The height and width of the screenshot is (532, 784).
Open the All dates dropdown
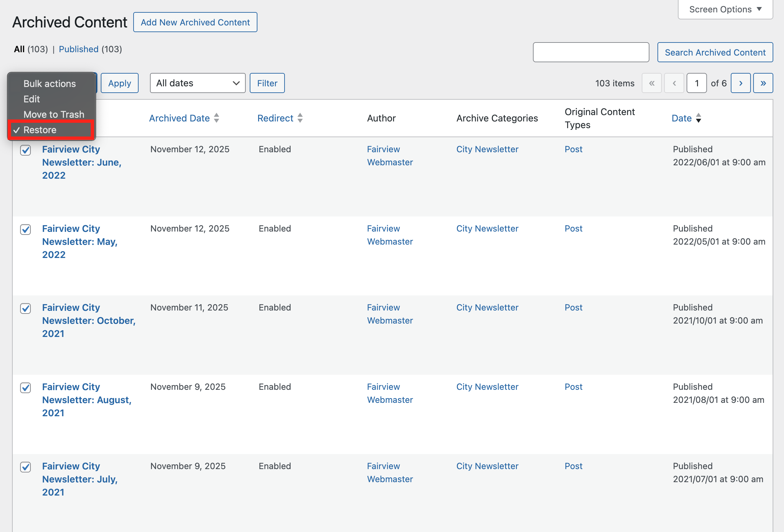pyautogui.click(x=198, y=83)
